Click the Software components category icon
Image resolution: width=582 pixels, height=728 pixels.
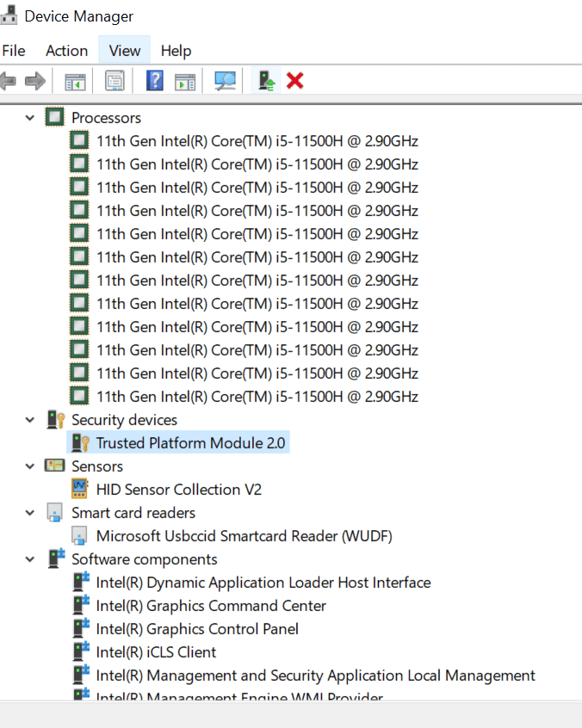point(57,558)
